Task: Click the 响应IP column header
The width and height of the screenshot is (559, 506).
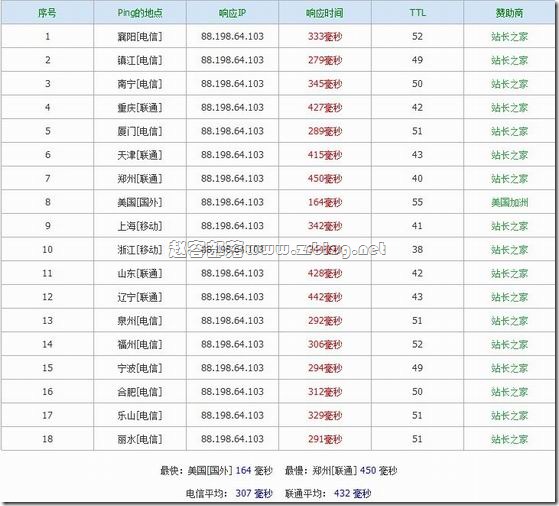Action: click(232, 13)
